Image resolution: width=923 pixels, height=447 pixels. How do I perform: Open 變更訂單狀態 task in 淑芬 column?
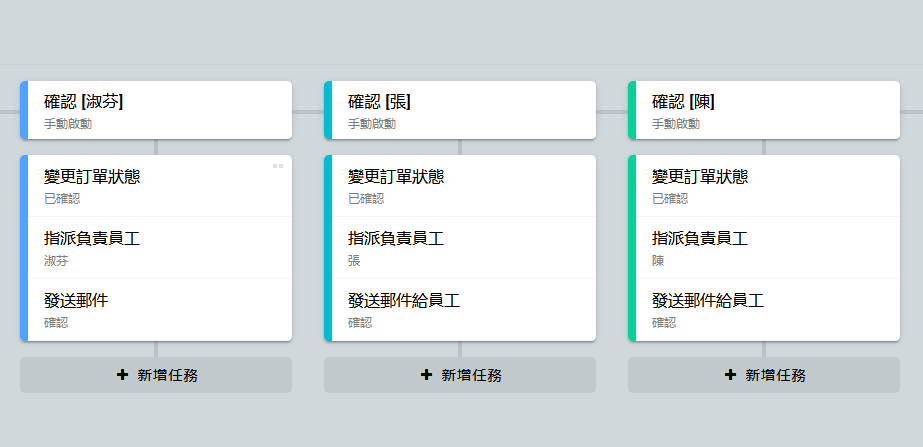coord(158,186)
